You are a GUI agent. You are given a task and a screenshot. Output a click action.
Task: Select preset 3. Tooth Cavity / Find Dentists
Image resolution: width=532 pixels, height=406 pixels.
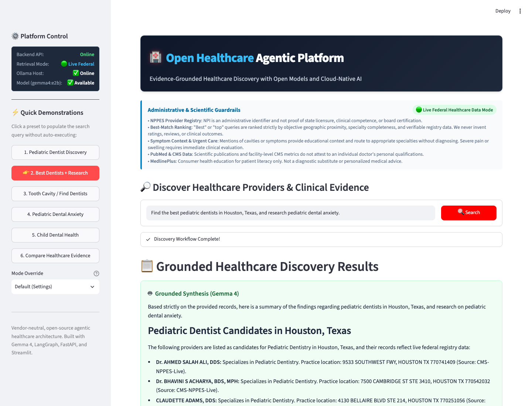pos(55,194)
